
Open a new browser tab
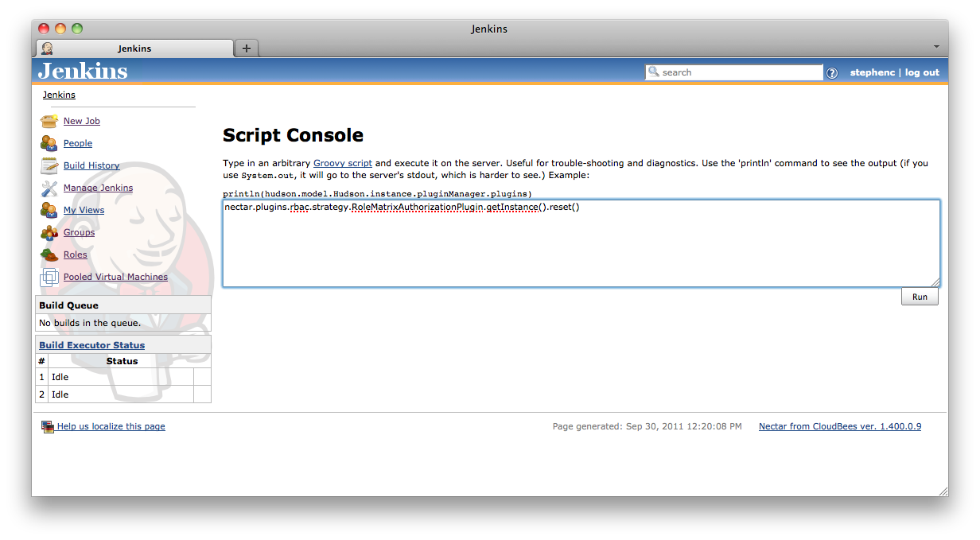click(x=247, y=49)
